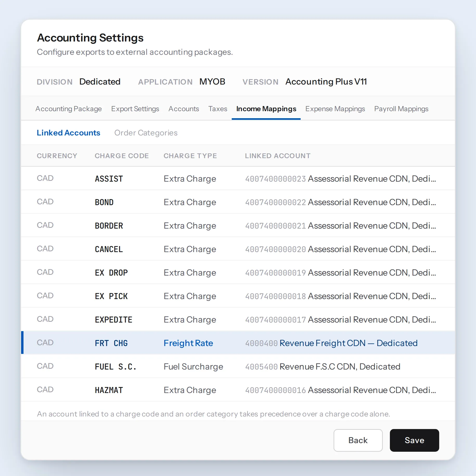Screen dimensions: 476x476
Task: Select the Linked Accounts sub-tab
Action: [68, 133]
